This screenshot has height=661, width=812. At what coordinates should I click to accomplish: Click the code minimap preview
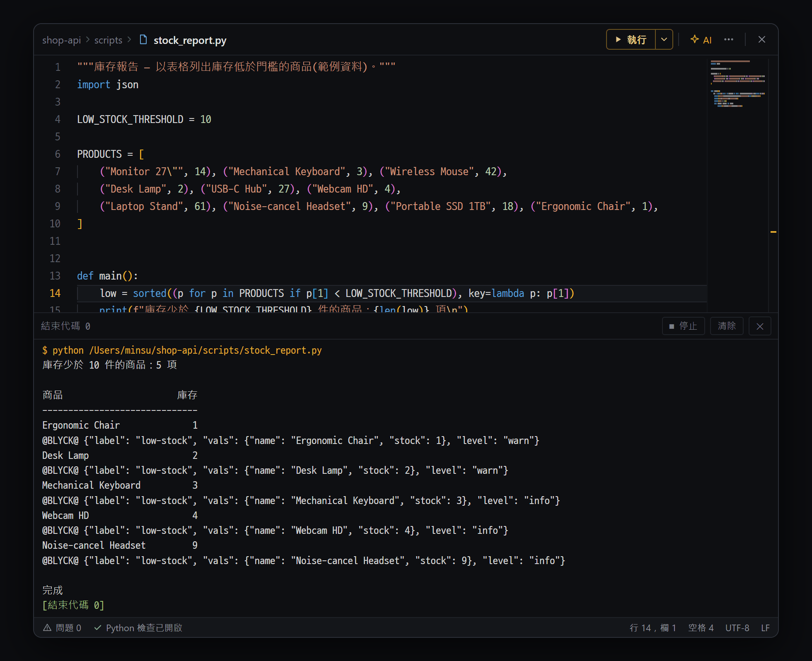pyautogui.click(x=737, y=84)
